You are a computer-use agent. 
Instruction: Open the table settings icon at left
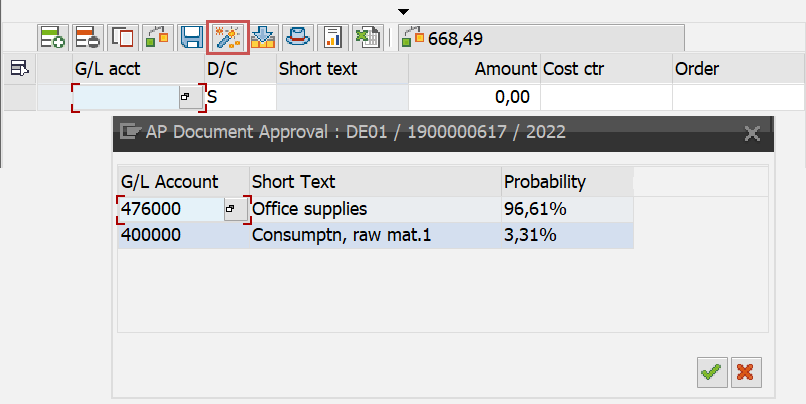[x=19, y=68]
